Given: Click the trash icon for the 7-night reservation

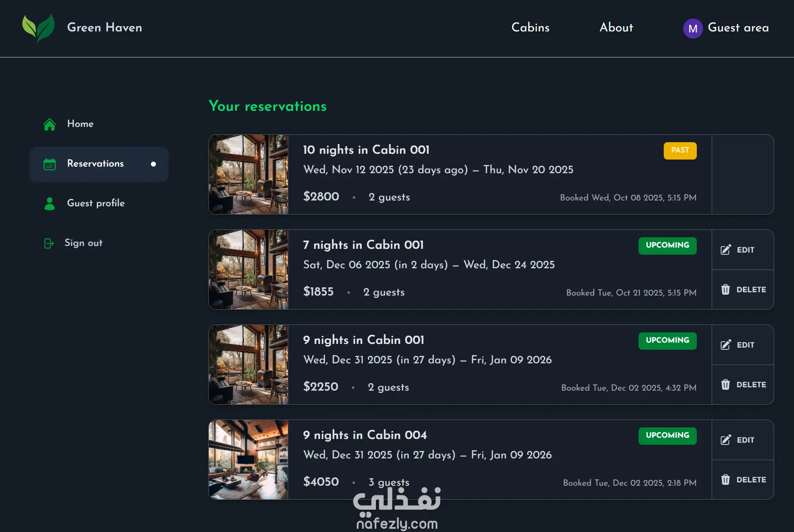Looking at the screenshot, I should point(725,289).
